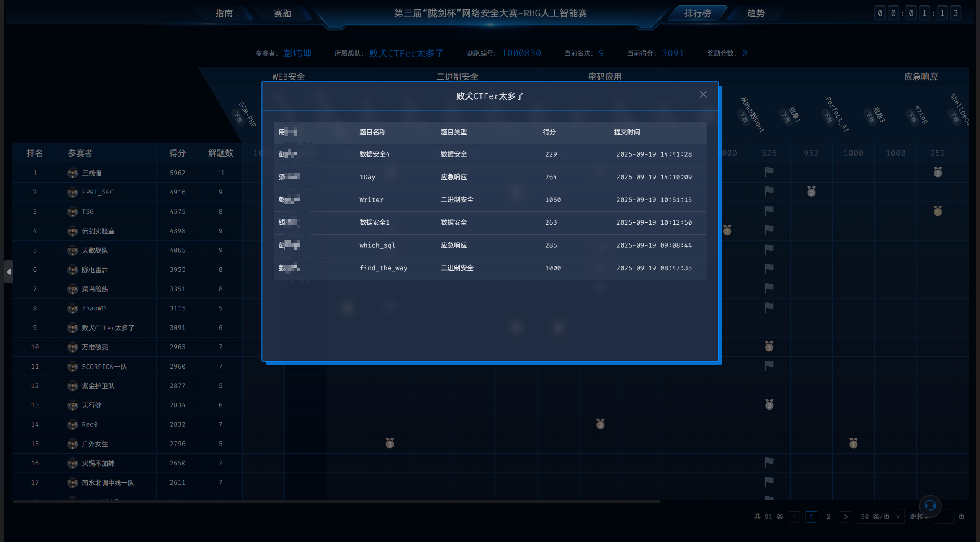The width and height of the screenshot is (980, 542).
Task: Switch to the 趋势 tab
Action: pos(756,13)
